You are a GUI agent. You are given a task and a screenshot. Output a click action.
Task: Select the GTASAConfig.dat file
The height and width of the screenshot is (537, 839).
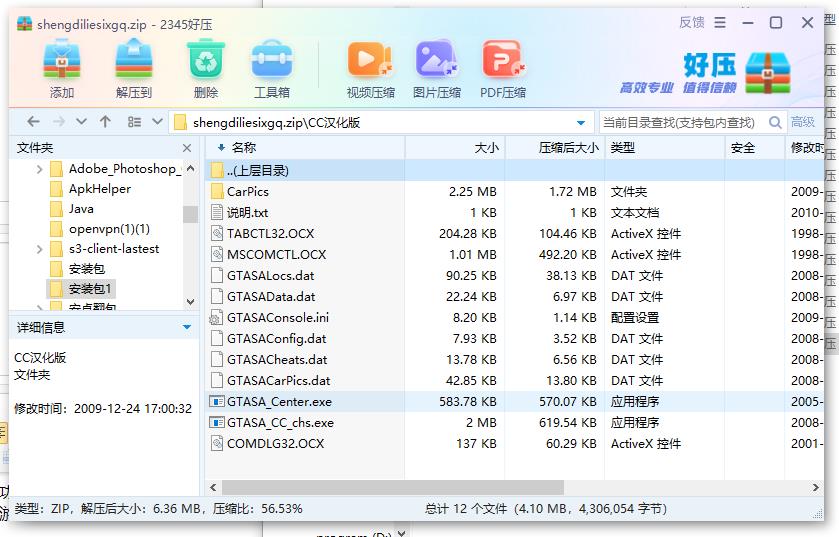coord(276,339)
